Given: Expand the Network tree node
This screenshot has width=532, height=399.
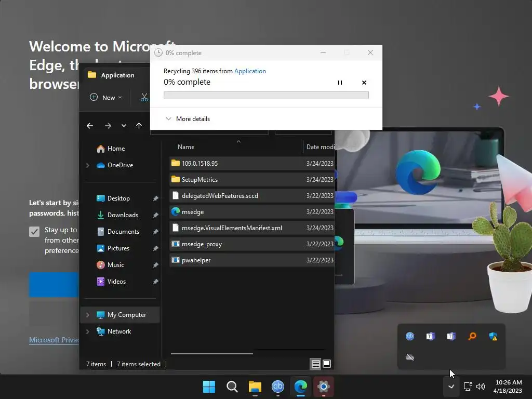Looking at the screenshot, I should point(87,331).
